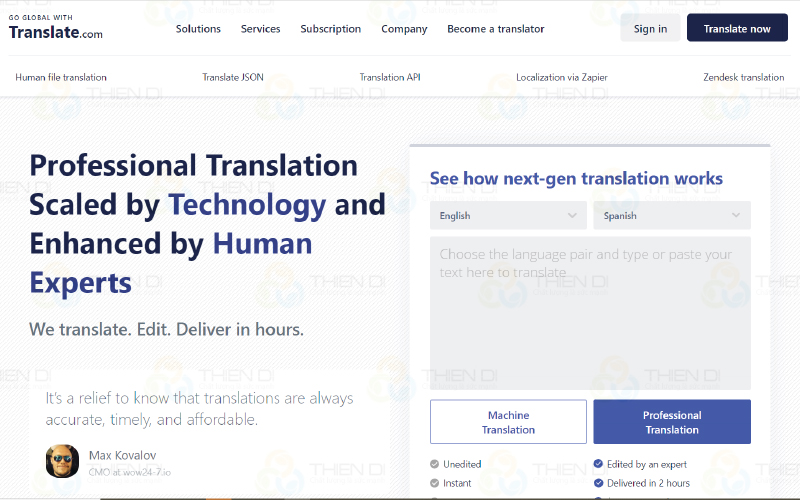Image resolution: width=800 pixels, height=500 pixels.
Task: Click the 'Delivered in 2 hours' checkmark icon
Action: 598,483
